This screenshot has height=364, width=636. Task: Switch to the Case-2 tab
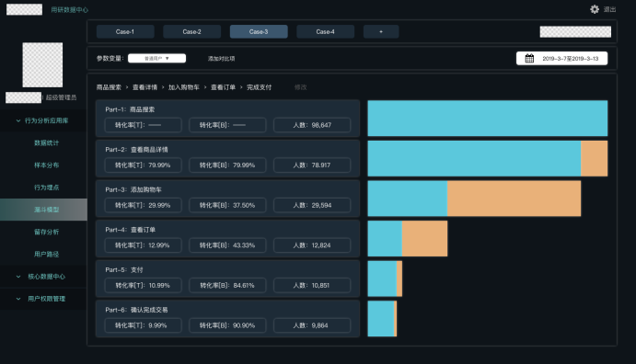(191, 31)
